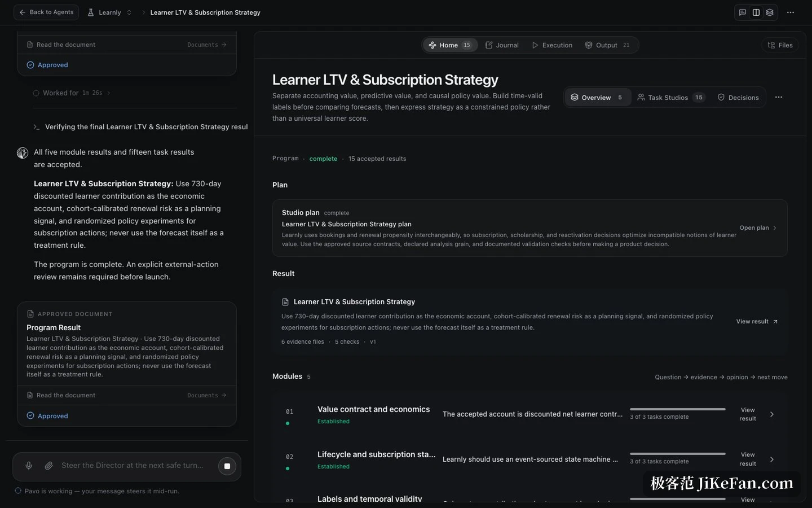812x508 pixels.
Task: Select the Decisions view
Action: coord(738,98)
